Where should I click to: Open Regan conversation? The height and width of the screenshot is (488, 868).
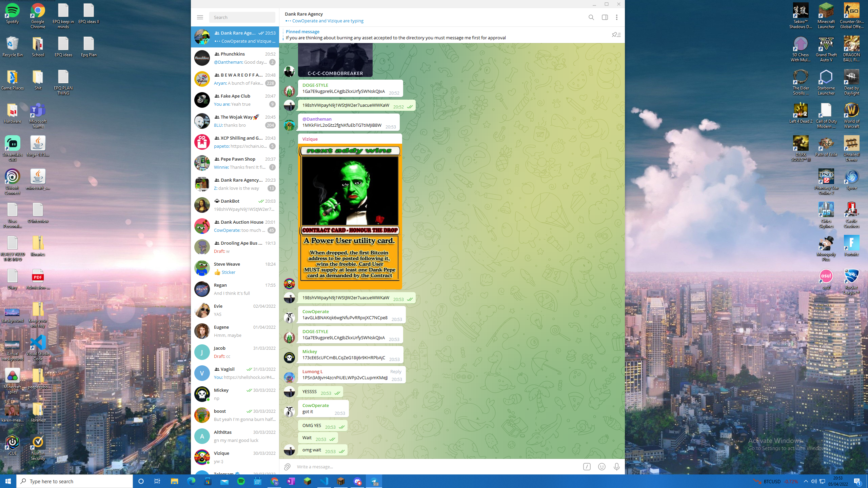[235, 289]
